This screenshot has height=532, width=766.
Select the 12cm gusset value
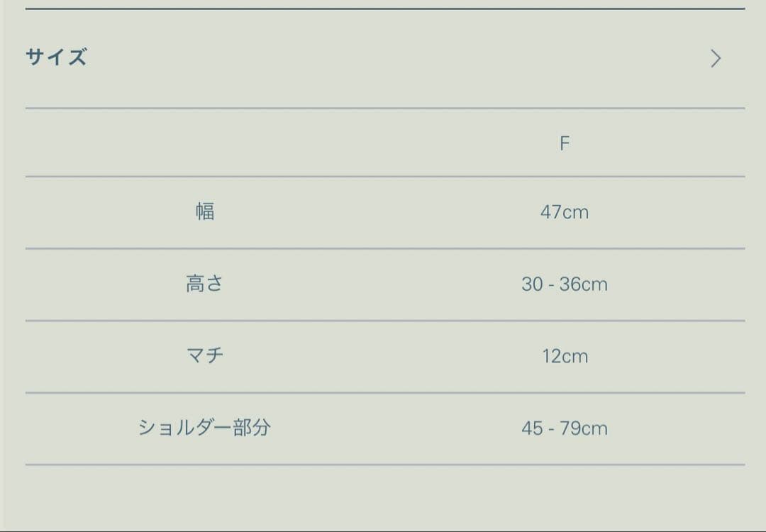(x=565, y=356)
